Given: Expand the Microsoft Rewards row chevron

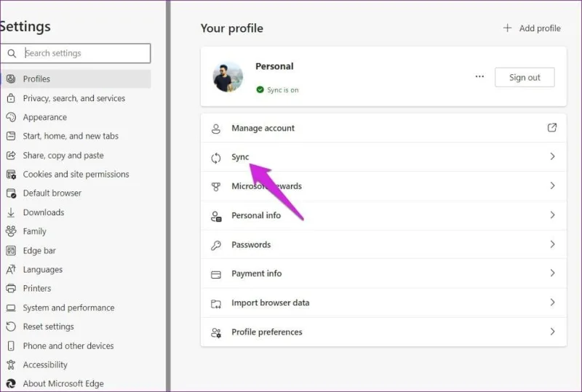Looking at the screenshot, I should click(x=552, y=185).
